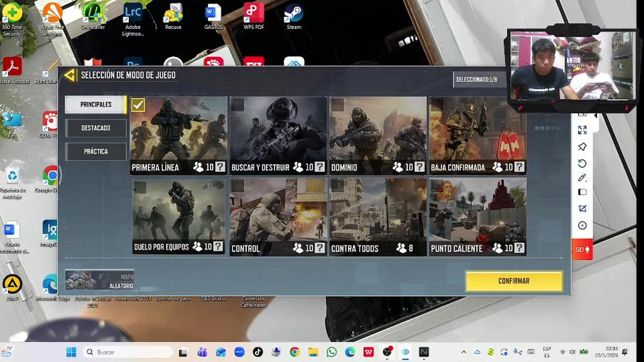Check the Contra Todos checkbox
The height and width of the screenshot is (362, 644).
click(x=337, y=187)
